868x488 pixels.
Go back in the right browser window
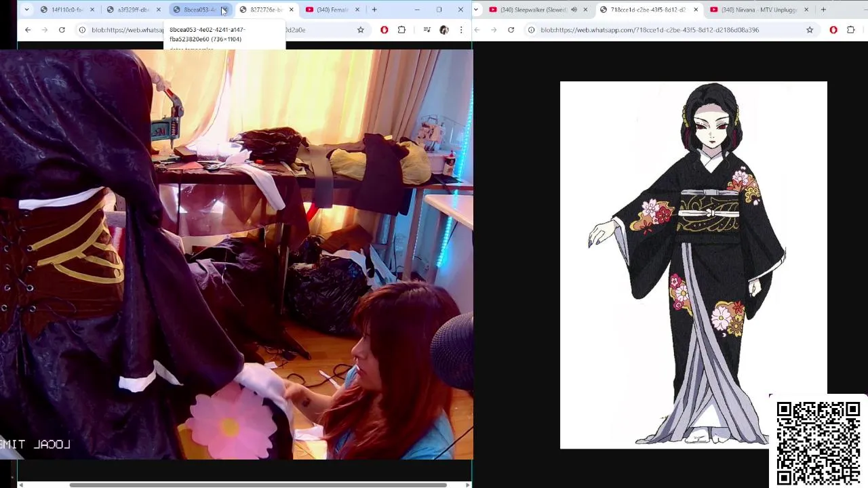(x=477, y=30)
